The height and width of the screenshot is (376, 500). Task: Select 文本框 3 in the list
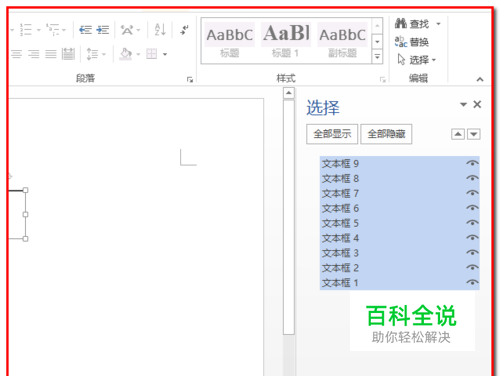click(400, 253)
